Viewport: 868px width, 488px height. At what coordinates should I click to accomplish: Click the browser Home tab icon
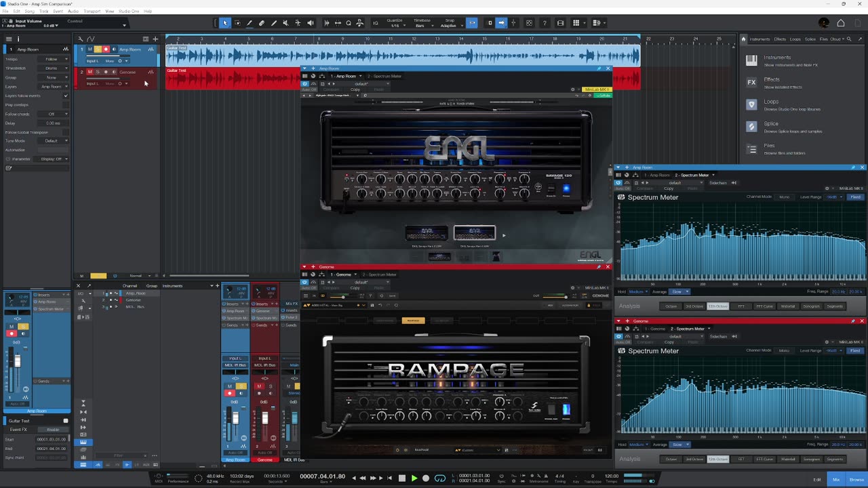743,39
